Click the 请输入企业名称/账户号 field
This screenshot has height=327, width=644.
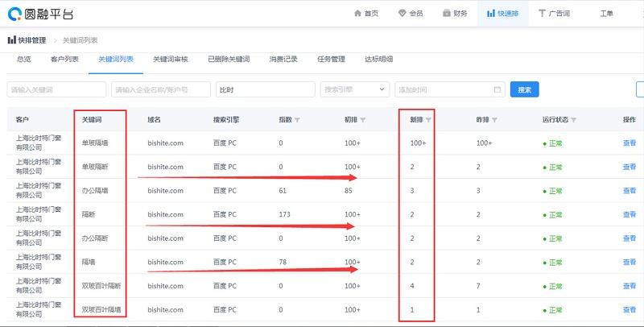click(x=161, y=89)
